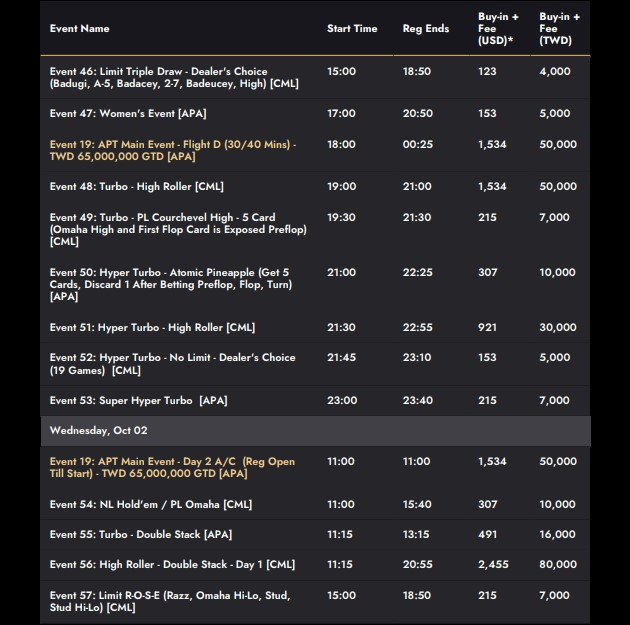Click Event 48 Turbo High Roller
630x625 pixels.
click(136, 187)
